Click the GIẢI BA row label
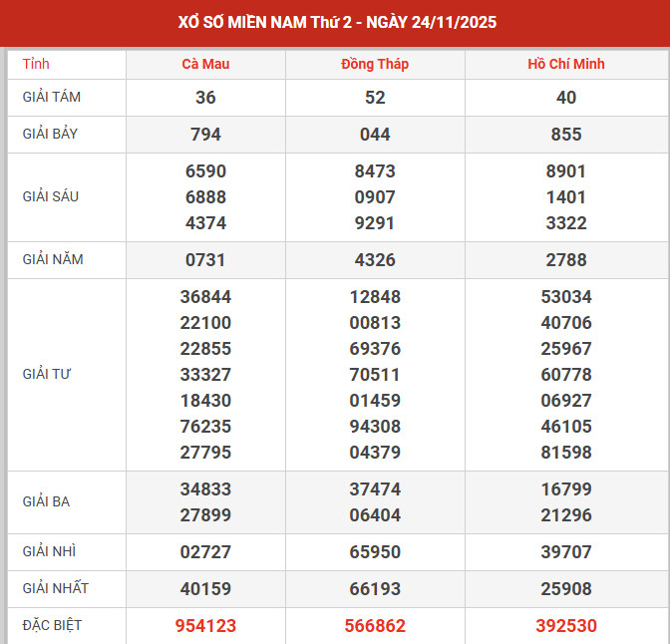The width and height of the screenshot is (670, 644). (46, 501)
